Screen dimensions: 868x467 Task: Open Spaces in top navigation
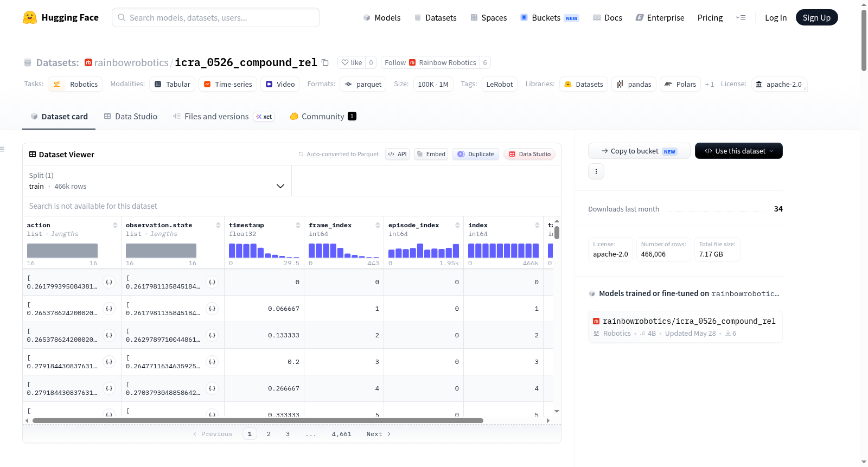click(x=489, y=18)
